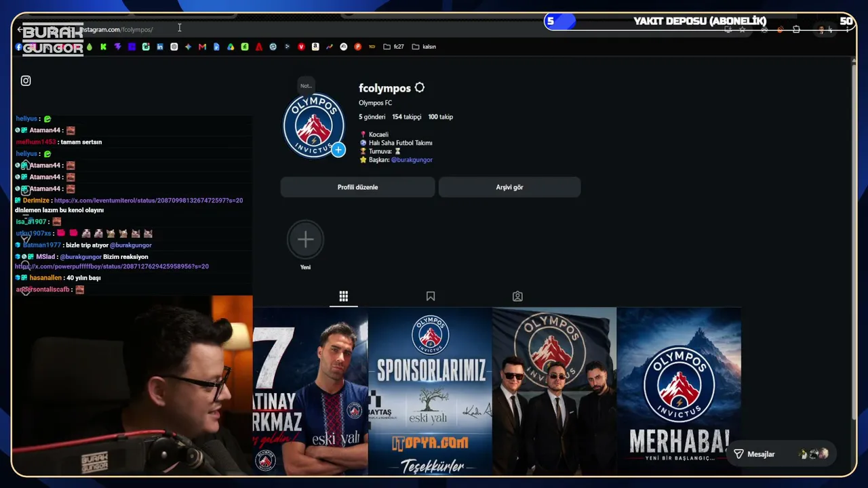
Task: Open the Instagram logo home icon
Action: (x=26, y=81)
